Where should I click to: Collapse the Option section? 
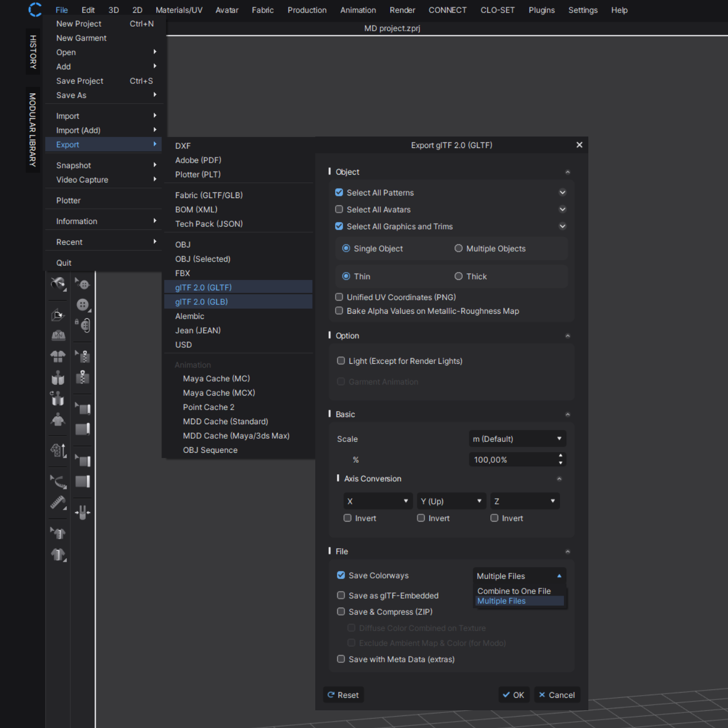(x=567, y=336)
